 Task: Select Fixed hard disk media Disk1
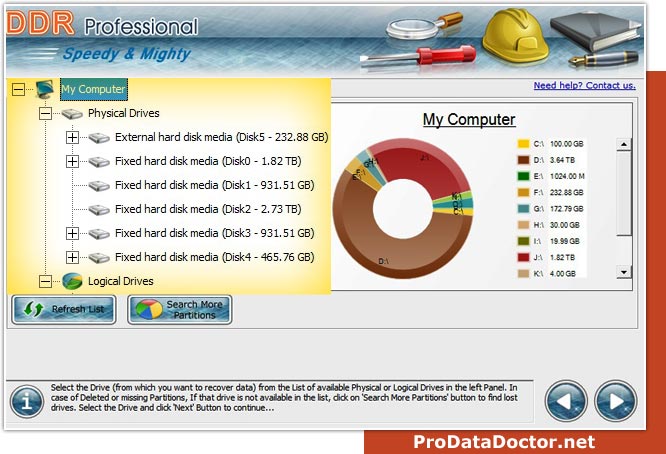(214, 186)
